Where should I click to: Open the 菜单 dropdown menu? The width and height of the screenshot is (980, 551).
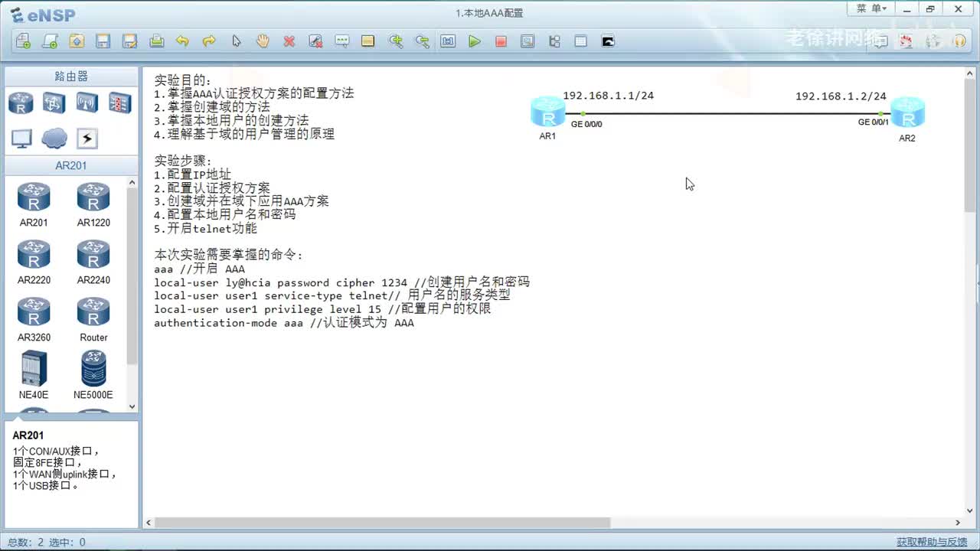pyautogui.click(x=871, y=9)
